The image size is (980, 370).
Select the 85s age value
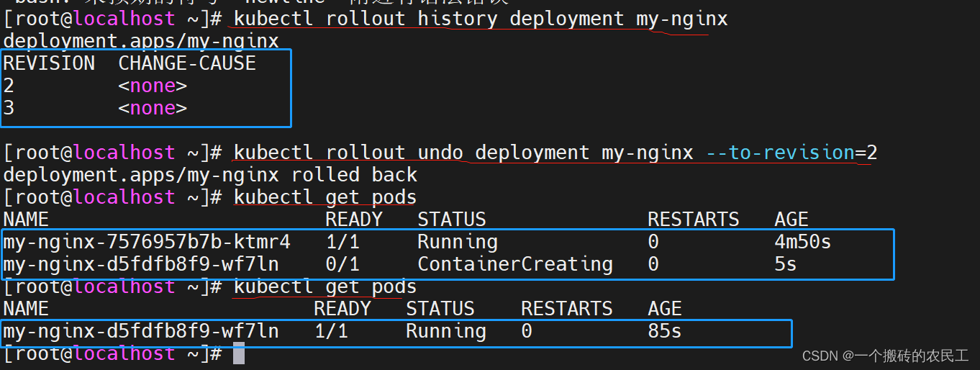pyautogui.click(x=665, y=331)
